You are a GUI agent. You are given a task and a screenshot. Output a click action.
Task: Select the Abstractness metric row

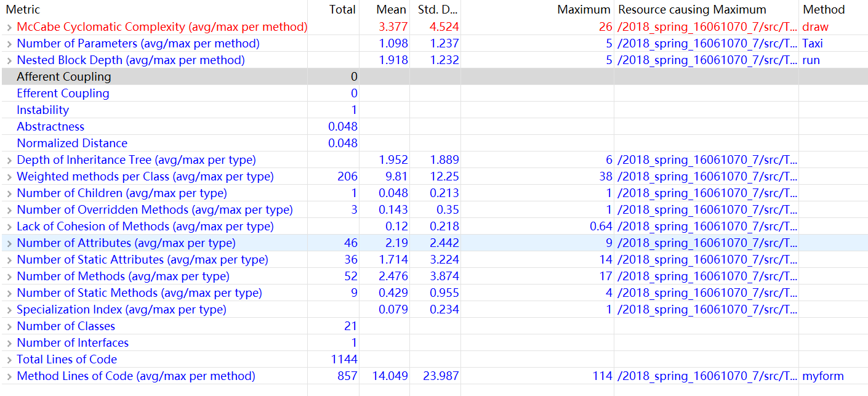(x=434, y=127)
